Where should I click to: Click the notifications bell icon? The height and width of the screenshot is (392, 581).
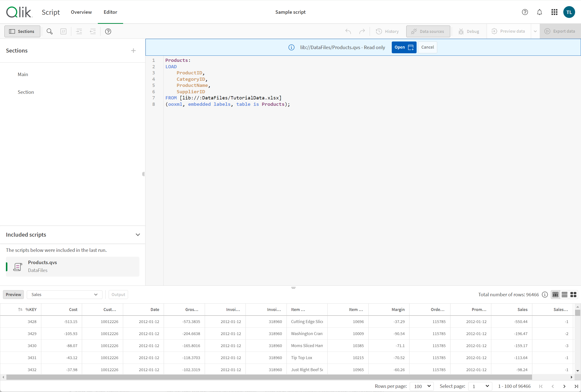point(539,12)
